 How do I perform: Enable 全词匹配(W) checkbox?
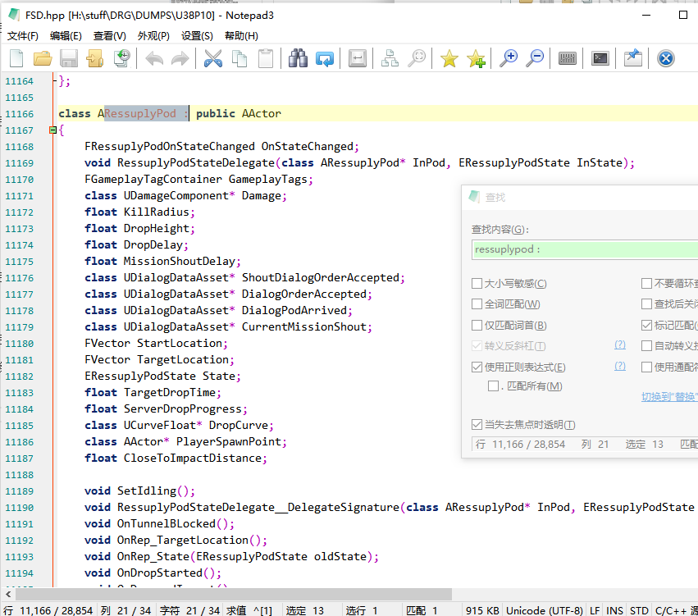point(477,304)
